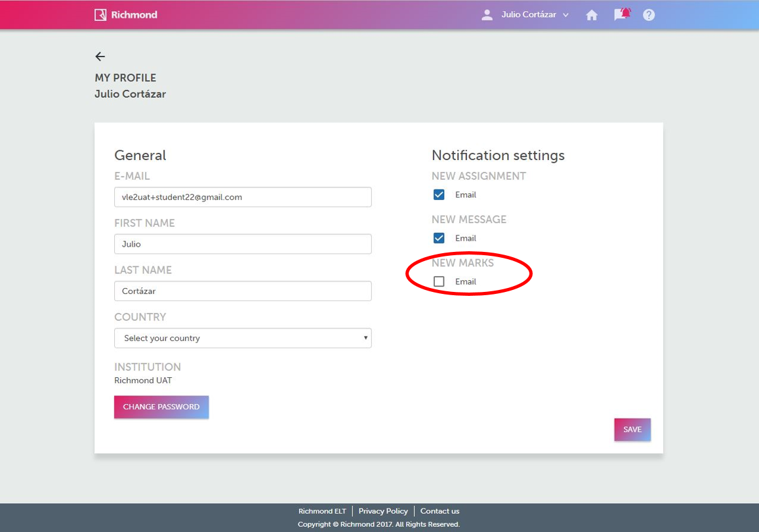Save the profile changes
The height and width of the screenshot is (532, 759).
[632, 430]
